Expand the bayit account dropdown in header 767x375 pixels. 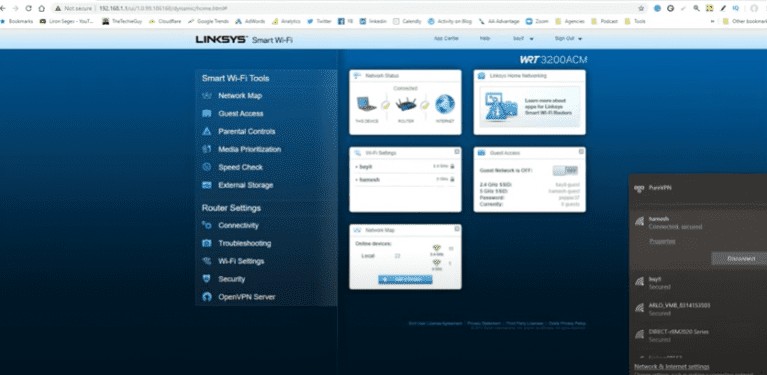[523, 39]
